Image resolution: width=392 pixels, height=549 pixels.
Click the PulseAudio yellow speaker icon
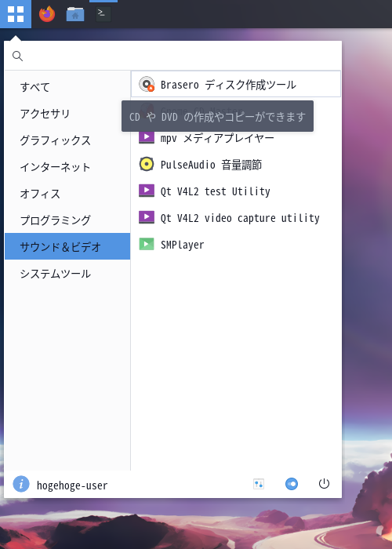pyautogui.click(x=147, y=164)
